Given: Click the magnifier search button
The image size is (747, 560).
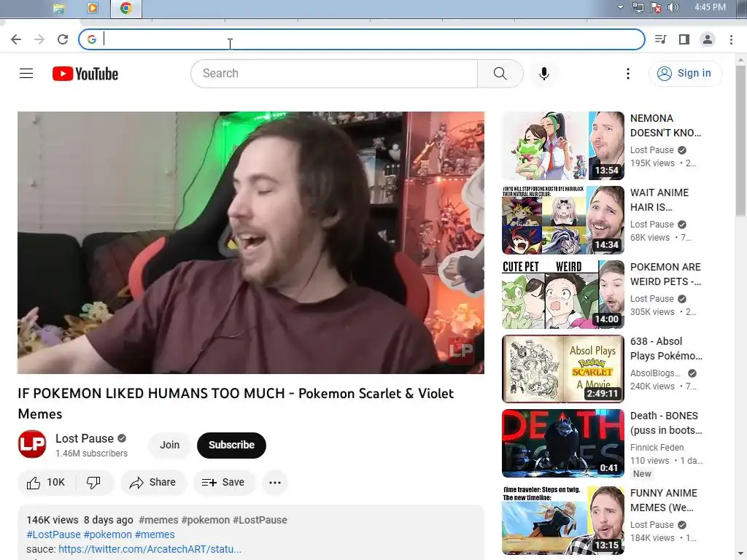Looking at the screenshot, I should [500, 74].
